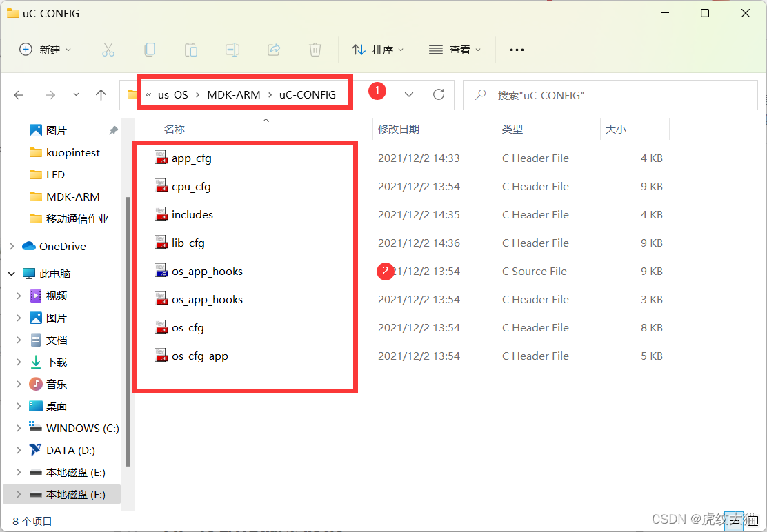Sort by 类型 column header
767x532 pixels.
point(512,130)
